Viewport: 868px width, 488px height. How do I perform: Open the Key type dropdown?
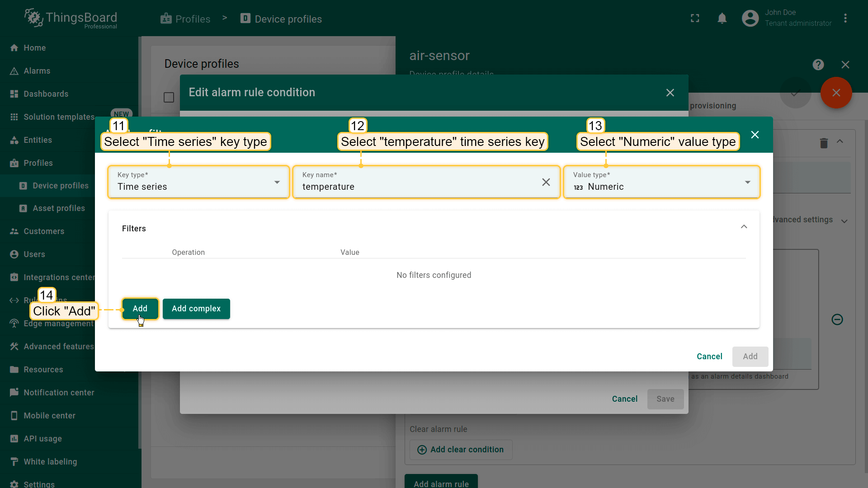(x=198, y=182)
